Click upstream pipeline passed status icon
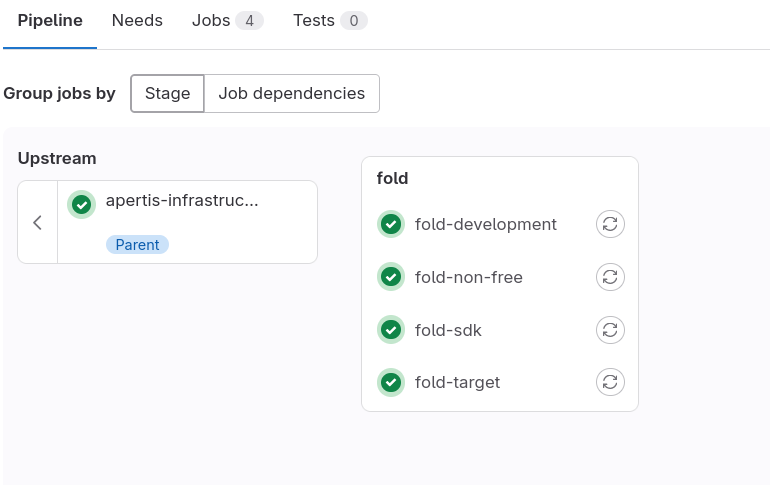Screen dimensions: 770x485 pyautogui.click(x=82, y=205)
